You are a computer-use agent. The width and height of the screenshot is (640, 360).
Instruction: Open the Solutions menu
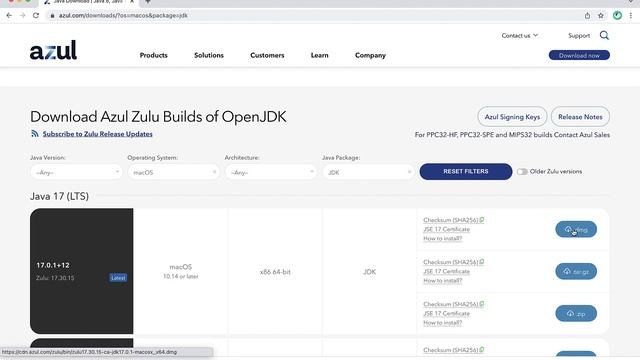coord(209,55)
